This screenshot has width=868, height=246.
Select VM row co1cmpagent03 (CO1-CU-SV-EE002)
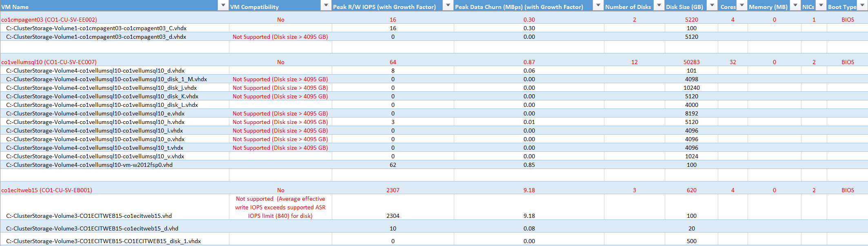pyautogui.click(x=49, y=20)
